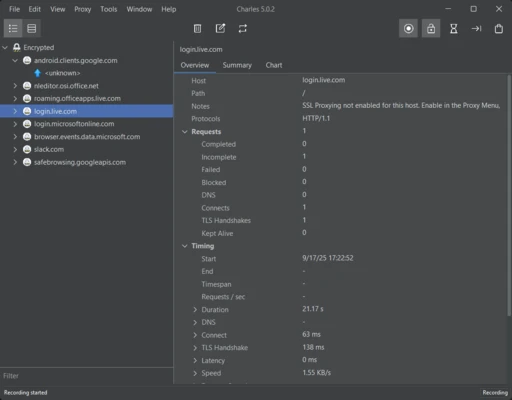The width and height of the screenshot is (512, 400).
Task: Open the Edit menu
Action: [x=35, y=9]
